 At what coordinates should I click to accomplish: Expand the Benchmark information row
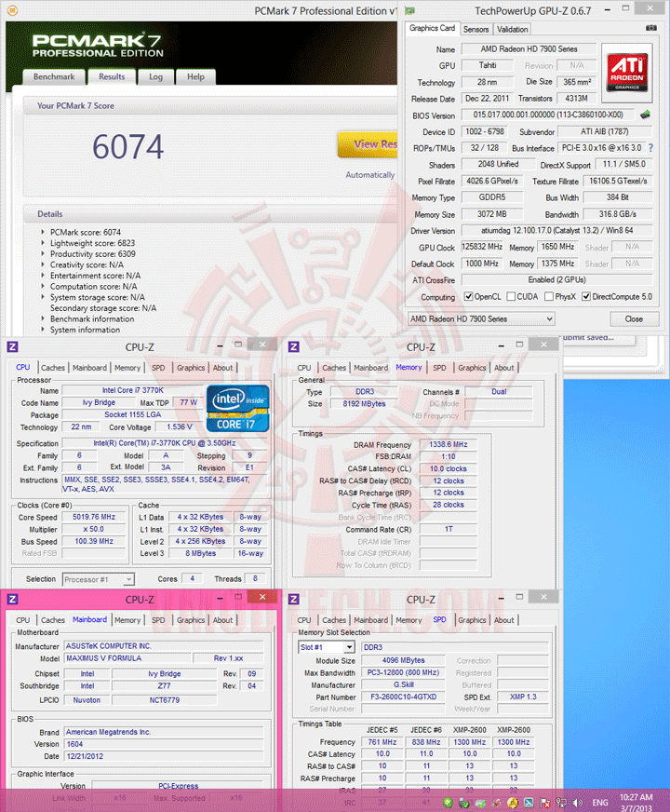pyautogui.click(x=43, y=319)
